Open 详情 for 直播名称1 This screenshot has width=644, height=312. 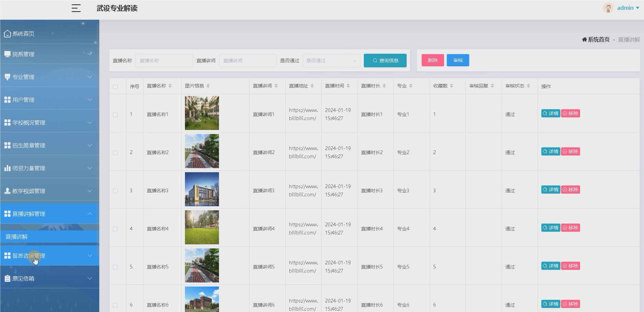tap(551, 114)
